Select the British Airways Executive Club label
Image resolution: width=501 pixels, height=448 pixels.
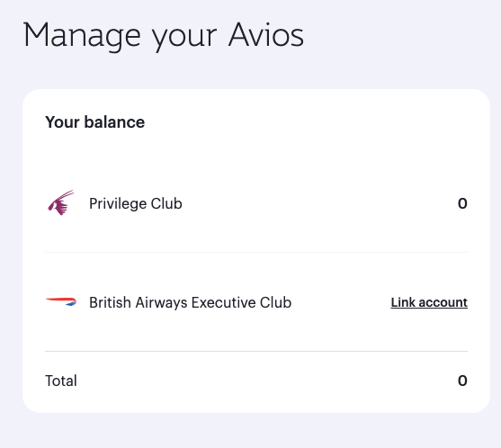190,302
